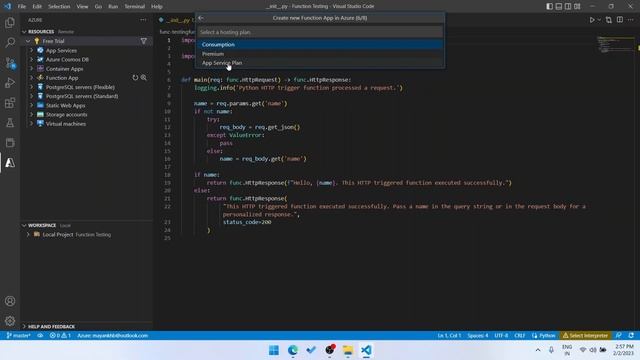The image size is (640, 360).
Task: Expand the Help and Feedback section
Action: pyautogui.click(x=24, y=327)
